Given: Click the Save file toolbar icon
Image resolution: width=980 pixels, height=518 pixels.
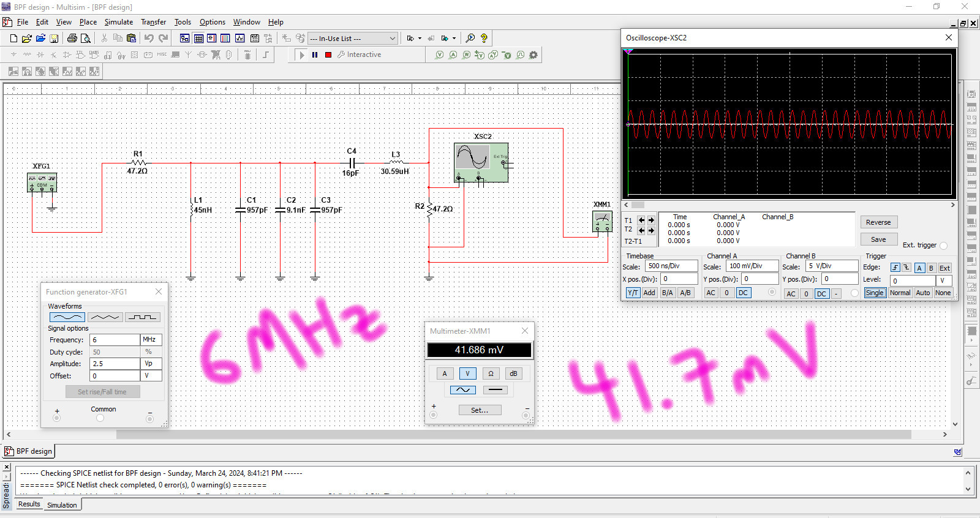Looking at the screenshot, I should (x=54, y=38).
